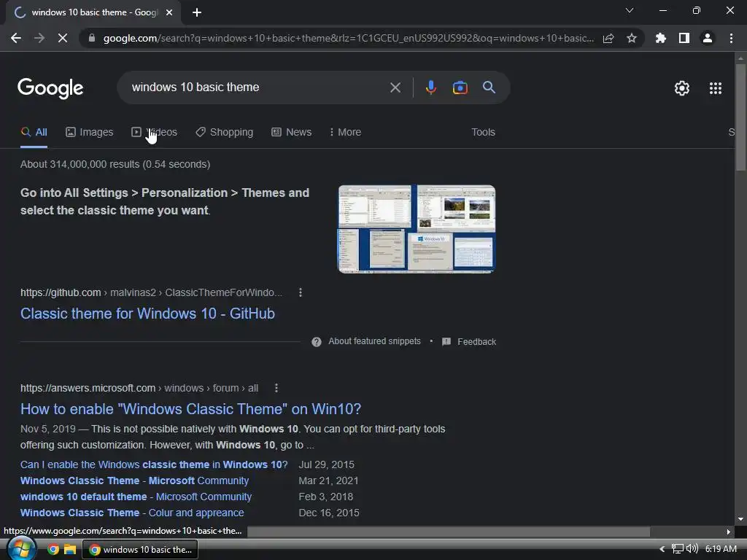Open a new browser tab

[197, 12]
